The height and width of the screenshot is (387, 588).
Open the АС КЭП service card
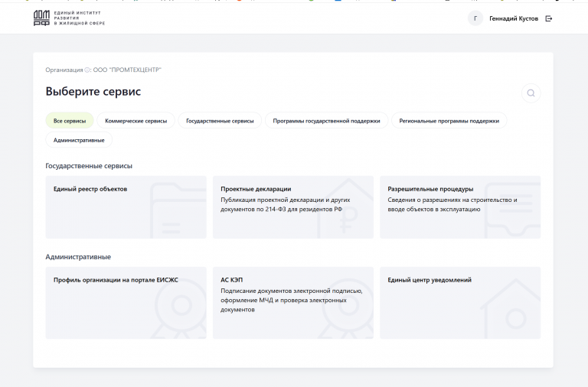tap(293, 303)
